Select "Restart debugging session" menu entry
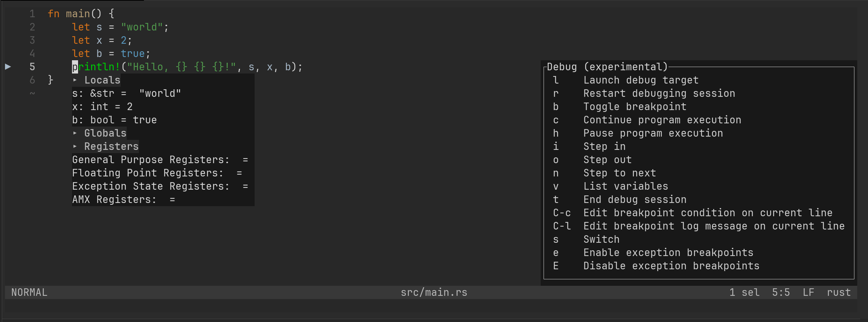 [x=659, y=93]
